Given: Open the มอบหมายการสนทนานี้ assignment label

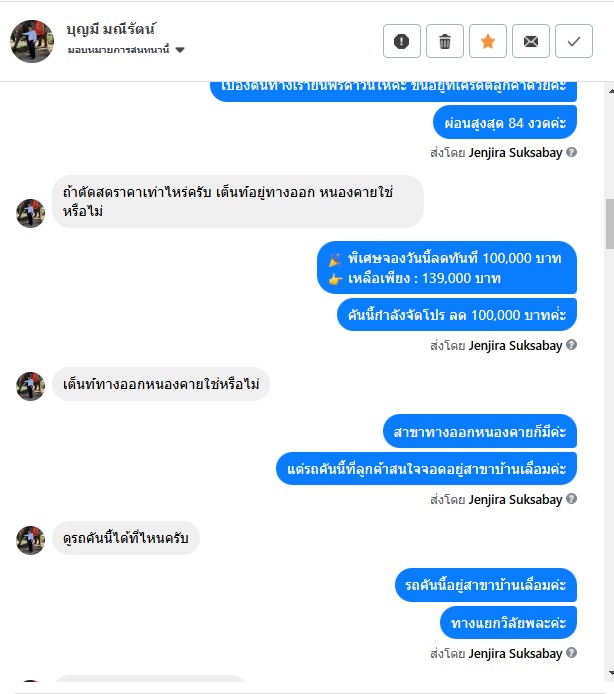Looking at the screenshot, I should [x=118, y=50].
